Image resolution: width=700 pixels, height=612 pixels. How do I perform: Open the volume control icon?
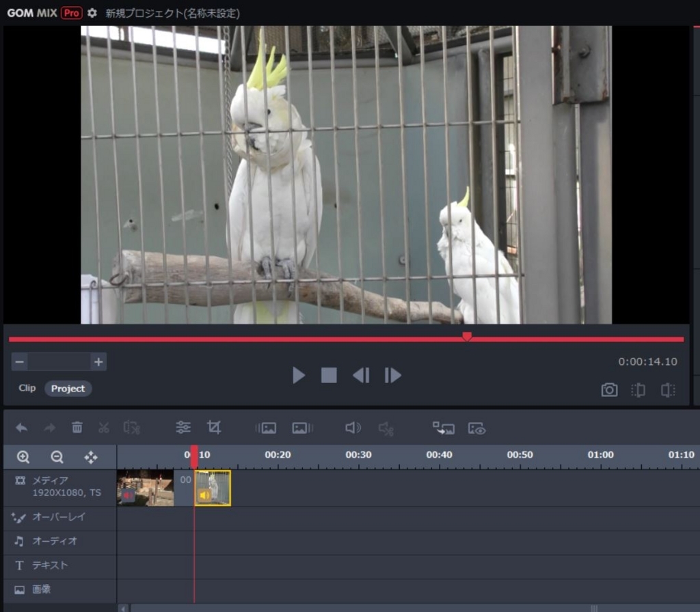point(353,428)
